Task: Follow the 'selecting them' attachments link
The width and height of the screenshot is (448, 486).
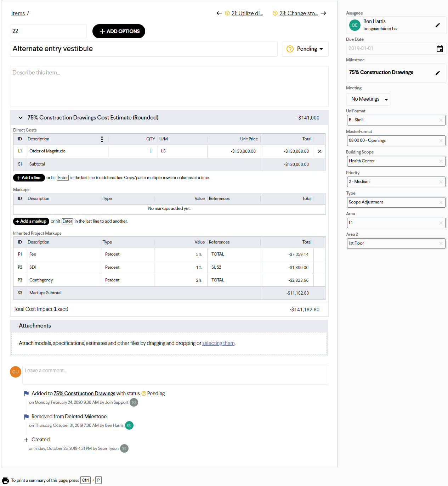Action: tap(218, 343)
